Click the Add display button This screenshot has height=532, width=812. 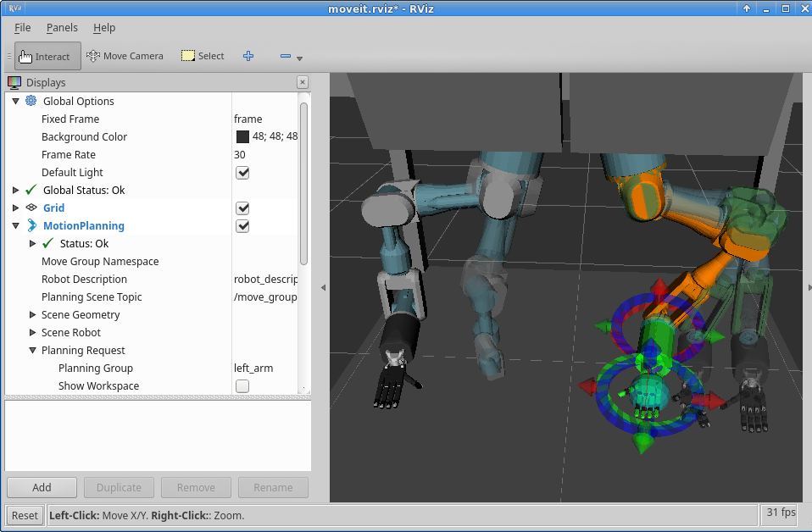pyautogui.click(x=42, y=487)
